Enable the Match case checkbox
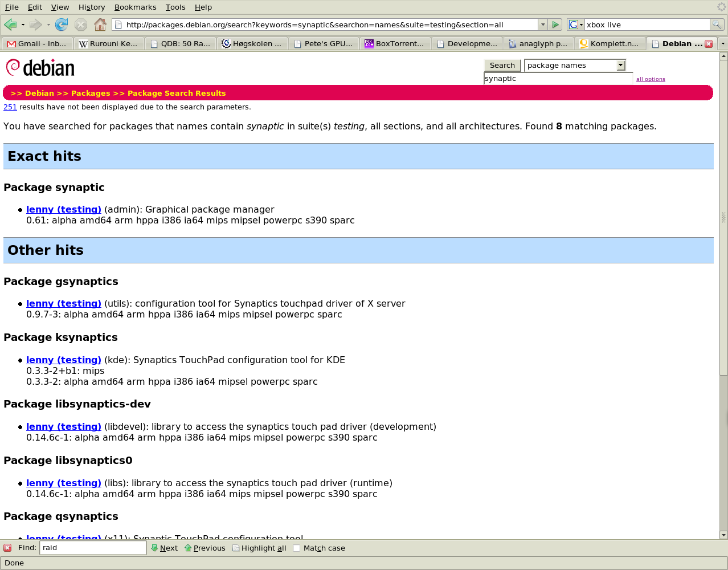 (x=296, y=548)
